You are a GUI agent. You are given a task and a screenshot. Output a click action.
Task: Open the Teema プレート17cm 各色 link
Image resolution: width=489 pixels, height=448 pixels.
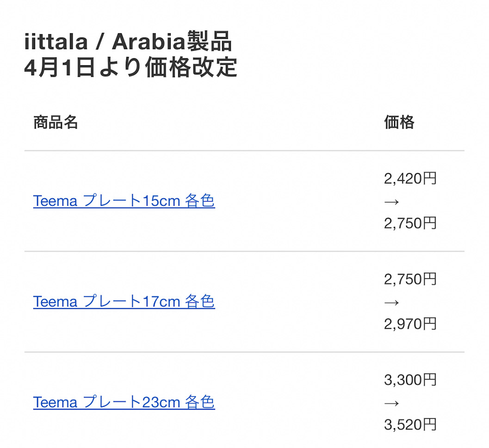(124, 301)
